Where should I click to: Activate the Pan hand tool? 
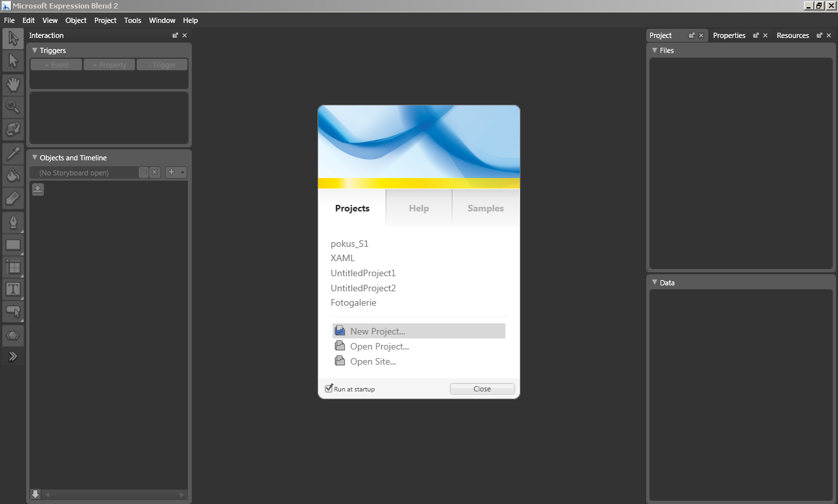coord(13,84)
